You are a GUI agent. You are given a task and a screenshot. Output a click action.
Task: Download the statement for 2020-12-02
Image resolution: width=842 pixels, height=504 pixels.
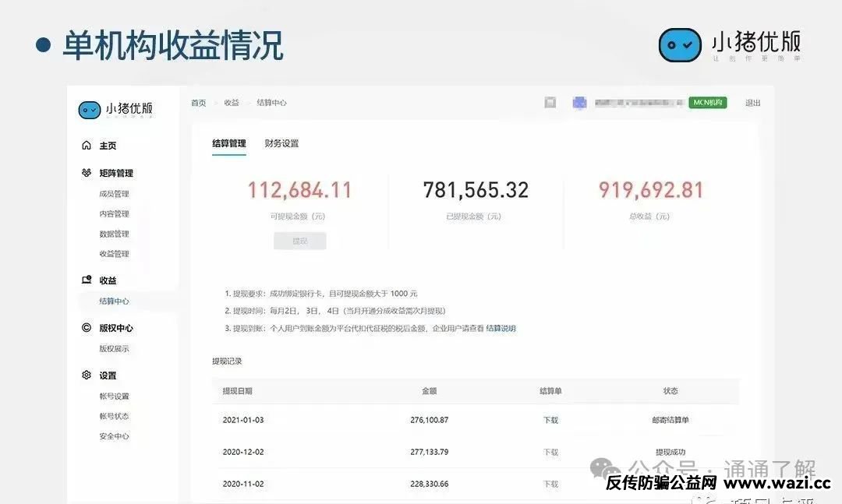(550, 452)
